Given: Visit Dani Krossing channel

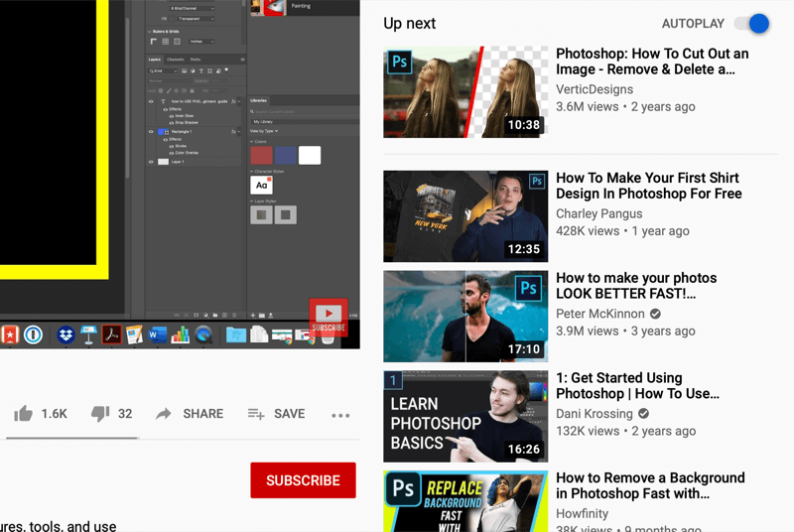Looking at the screenshot, I should pos(595,414).
